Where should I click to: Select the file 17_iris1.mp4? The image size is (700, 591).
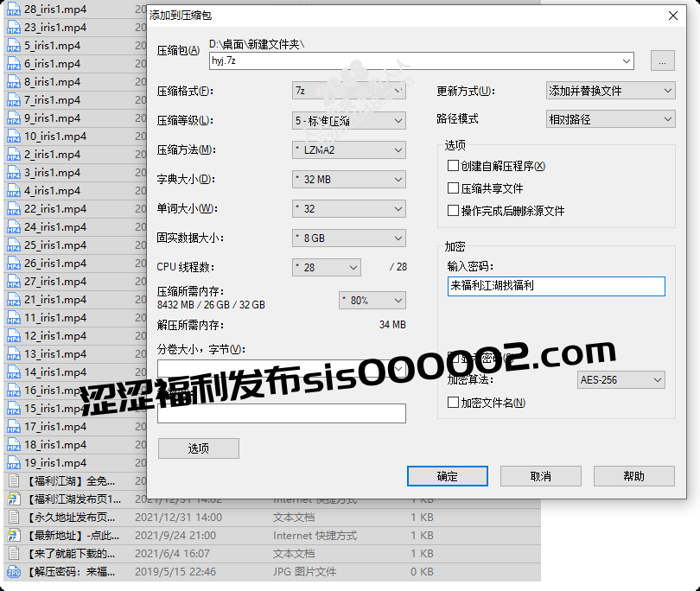pyautogui.click(x=55, y=427)
